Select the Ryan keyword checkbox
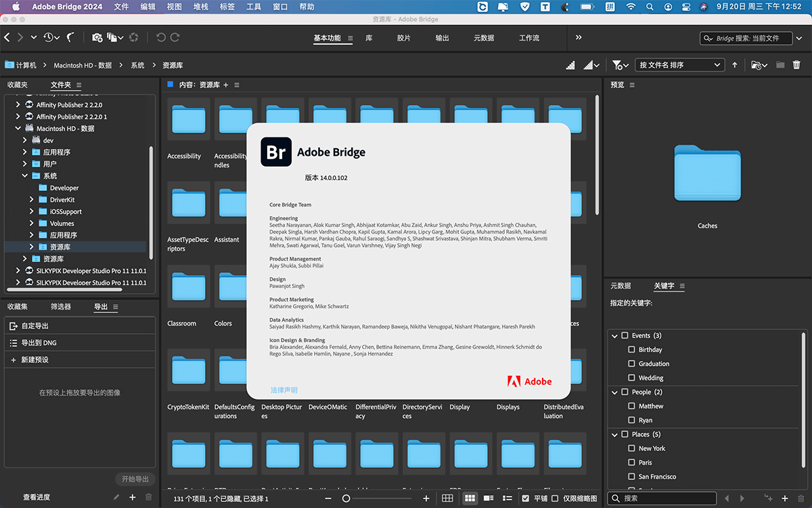The width and height of the screenshot is (812, 508). (x=632, y=421)
